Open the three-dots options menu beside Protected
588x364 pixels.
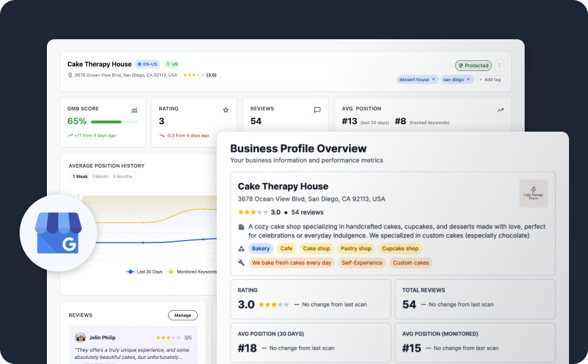pyautogui.click(x=499, y=65)
